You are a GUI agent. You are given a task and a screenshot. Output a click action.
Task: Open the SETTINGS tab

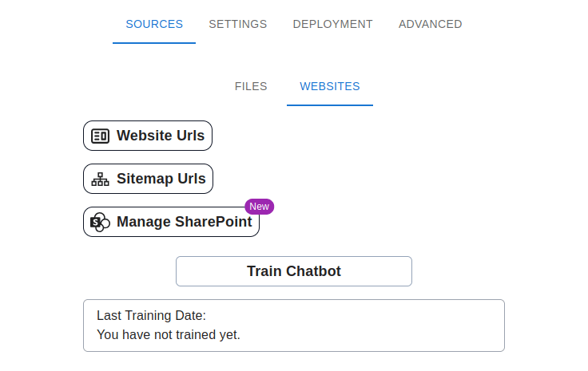[238, 24]
